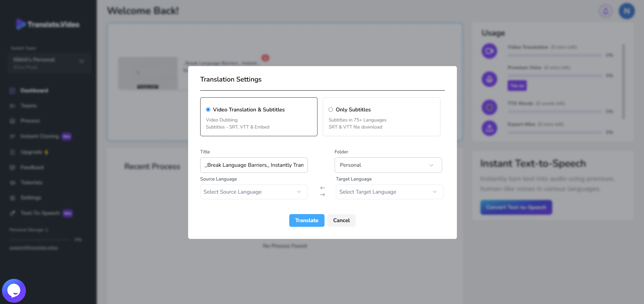
Task: Go to Teams in the sidebar
Action: pyautogui.click(x=29, y=106)
